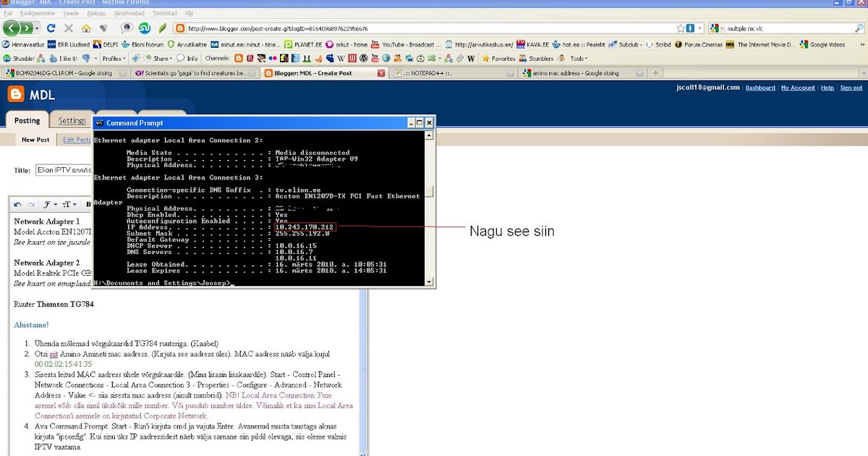This screenshot has height=456, width=868.
Task: Click the green back navigation arrow
Action: pyautogui.click(x=12, y=28)
